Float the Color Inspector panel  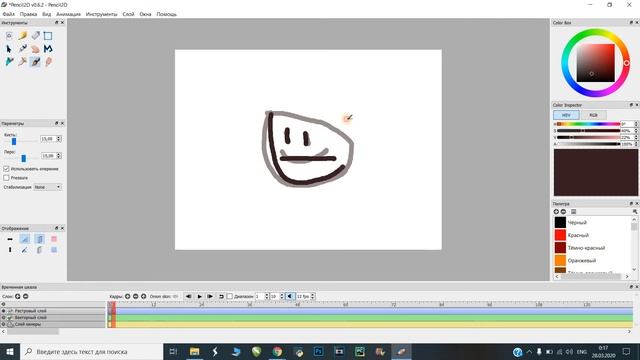631,105
